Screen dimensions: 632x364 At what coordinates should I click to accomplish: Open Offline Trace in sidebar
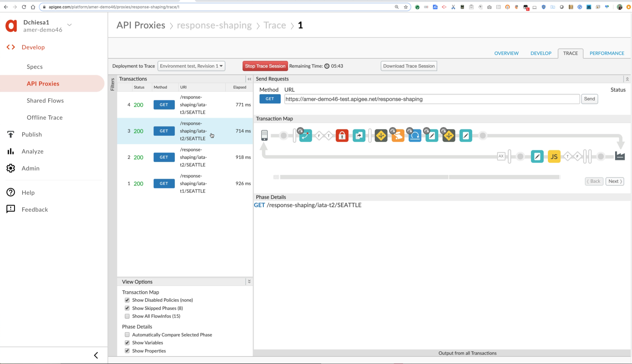(x=45, y=118)
